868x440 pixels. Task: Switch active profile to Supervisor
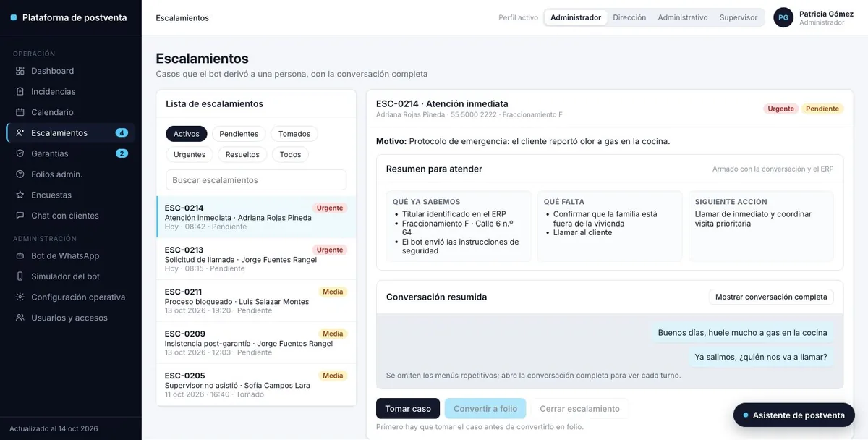coord(739,17)
